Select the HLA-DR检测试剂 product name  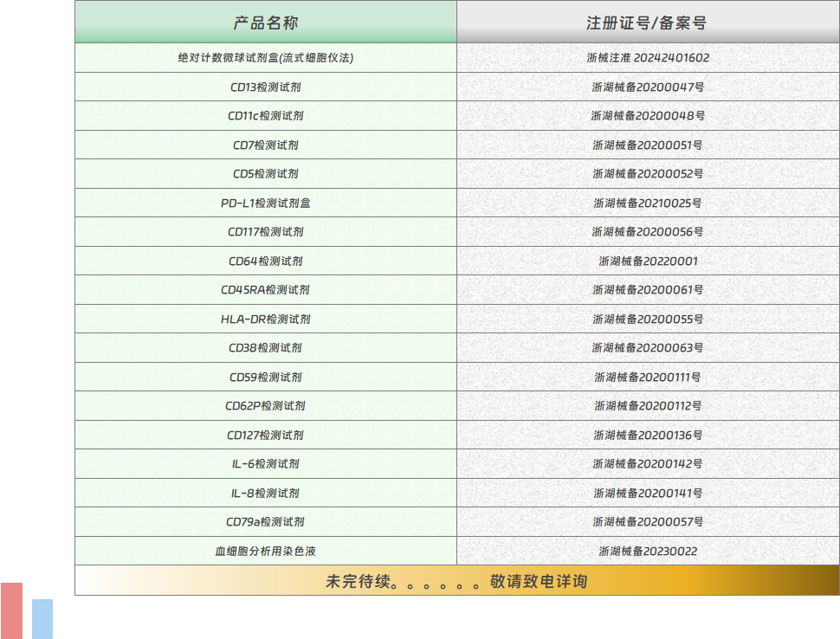point(266,319)
